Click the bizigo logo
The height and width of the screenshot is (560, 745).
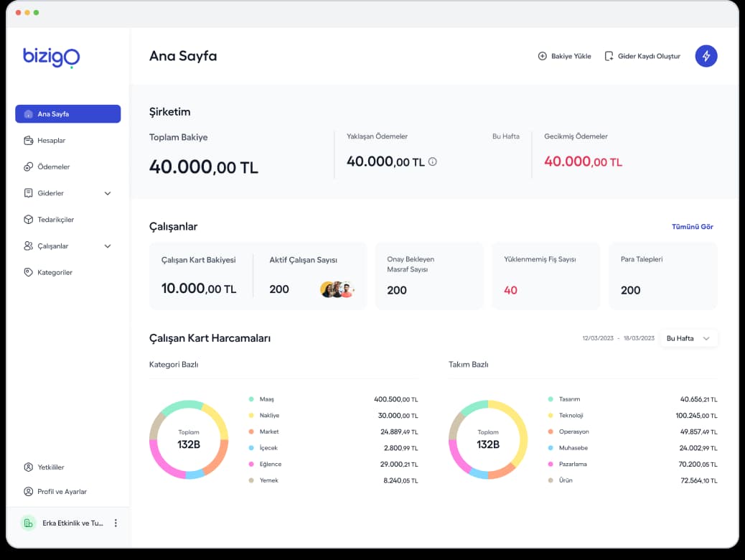pyautogui.click(x=51, y=57)
